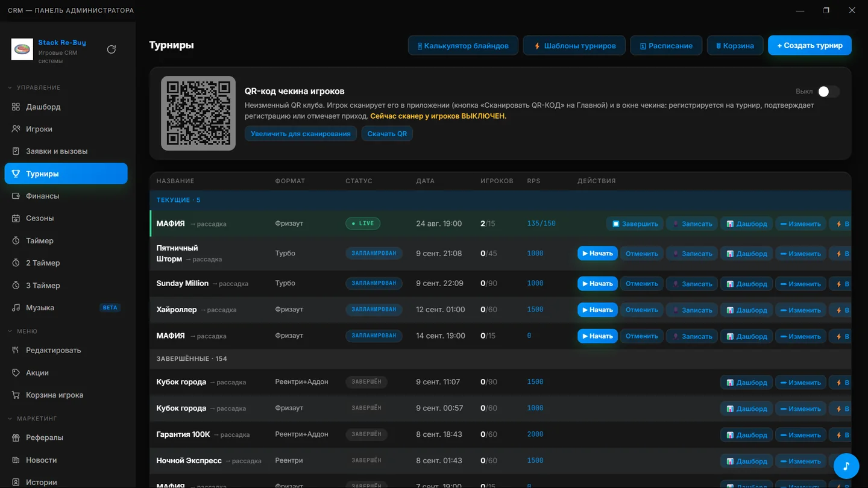The width and height of the screenshot is (868, 488).
Task: Click the Корзина игрока cart icon
Action: pyautogui.click(x=16, y=395)
